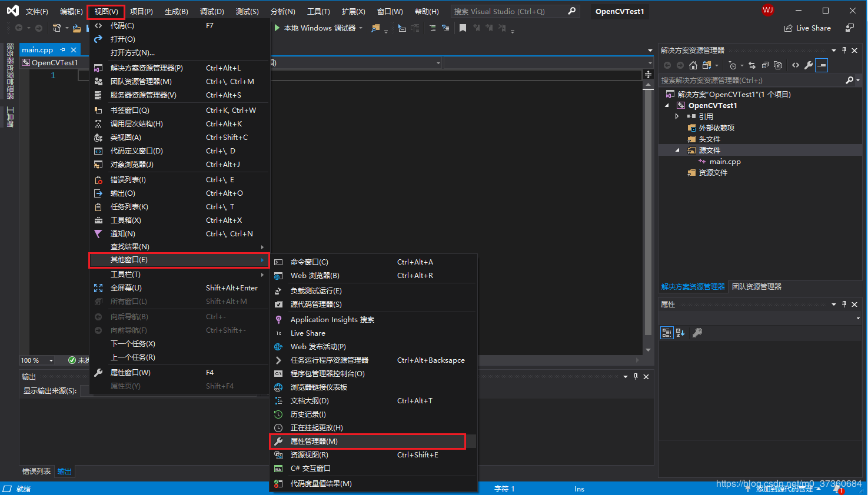Open the 100 % zoom level dropdown
868x495 pixels.
(51, 360)
